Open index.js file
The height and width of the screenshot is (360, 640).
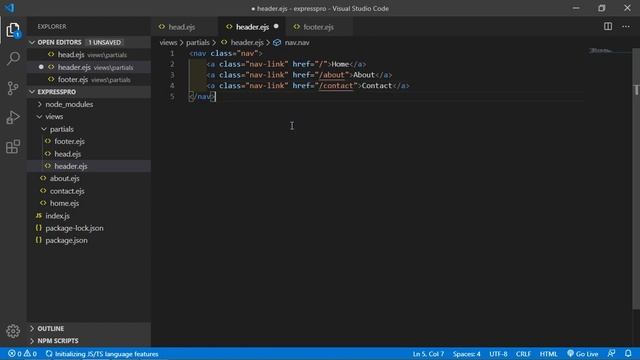pyautogui.click(x=89, y=216)
